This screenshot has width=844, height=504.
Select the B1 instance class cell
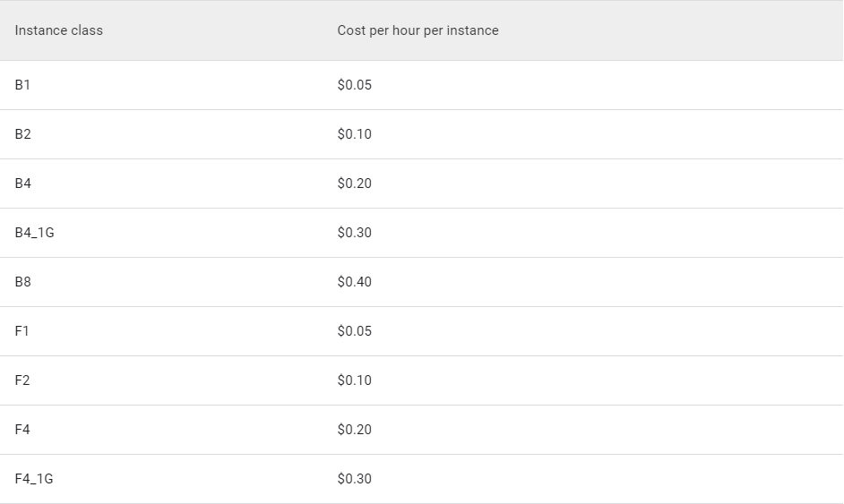coord(22,85)
